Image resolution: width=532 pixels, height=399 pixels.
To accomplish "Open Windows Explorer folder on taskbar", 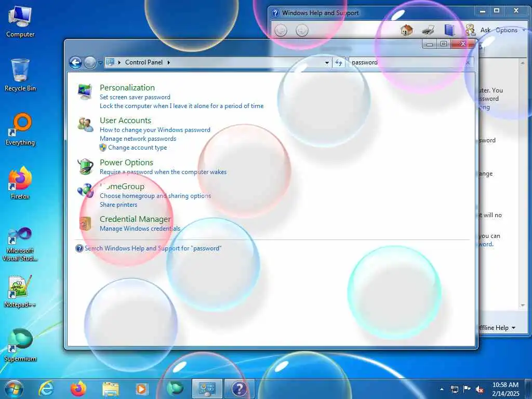I will [x=110, y=390].
